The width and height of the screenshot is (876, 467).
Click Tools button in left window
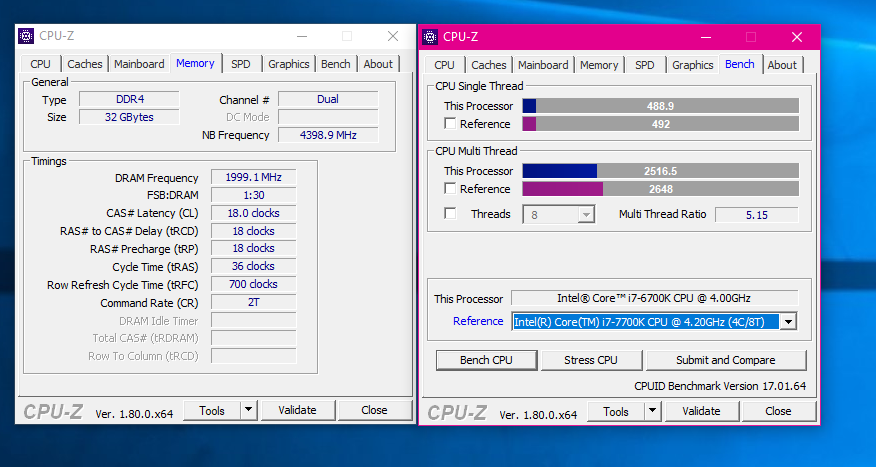pyautogui.click(x=212, y=411)
